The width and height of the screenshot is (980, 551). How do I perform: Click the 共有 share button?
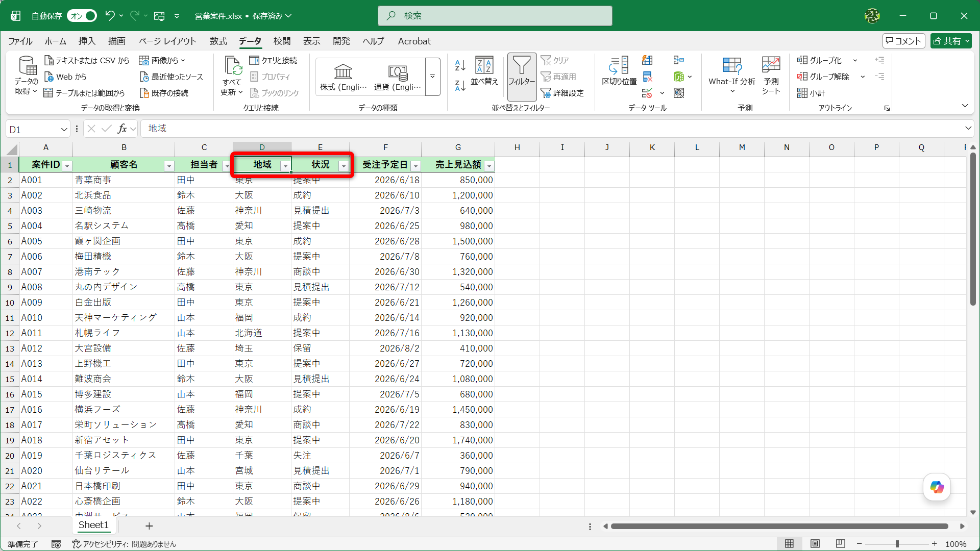(x=950, y=41)
